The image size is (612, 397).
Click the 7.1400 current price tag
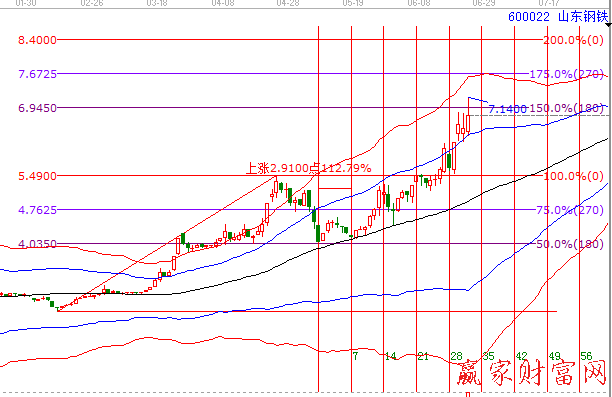(x=508, y=109)
